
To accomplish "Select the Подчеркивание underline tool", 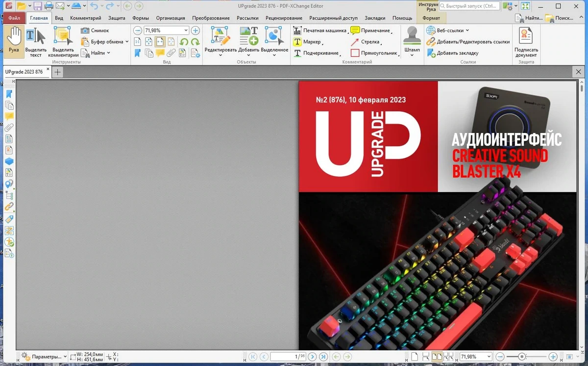I will click(x=317, y=53).
